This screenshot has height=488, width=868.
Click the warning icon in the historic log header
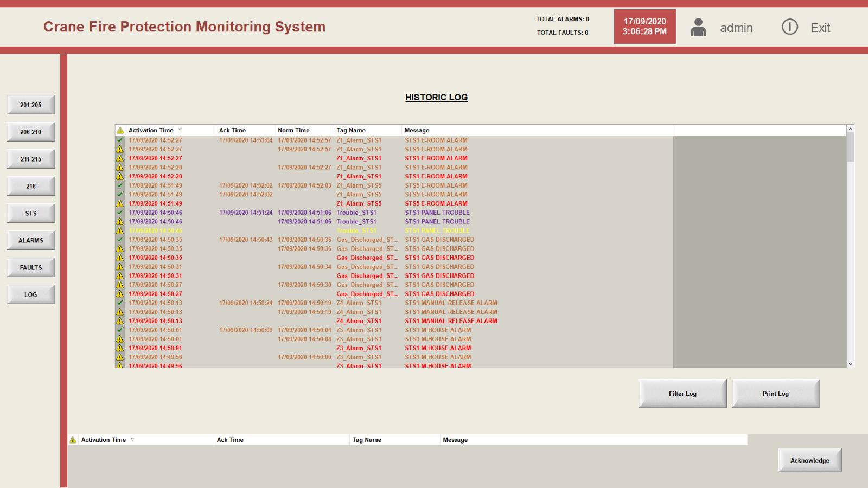[x=120, y=130]
